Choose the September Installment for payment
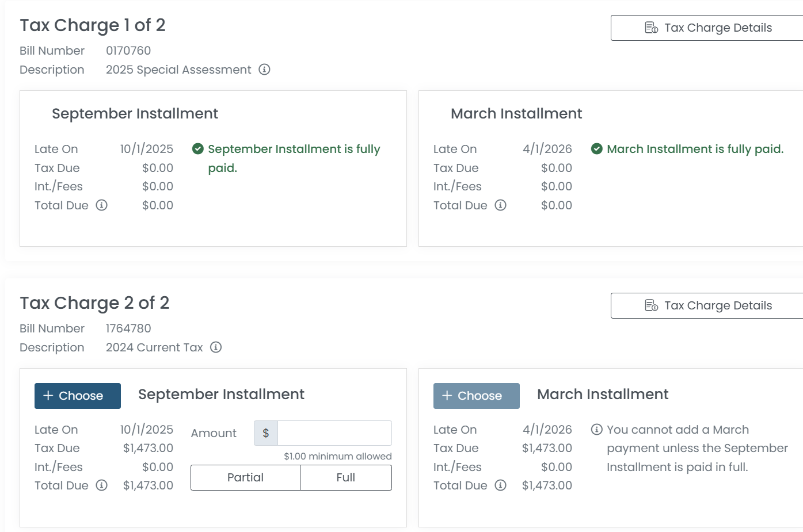Screen dimensions: 803x532 [x=78, y=396]
